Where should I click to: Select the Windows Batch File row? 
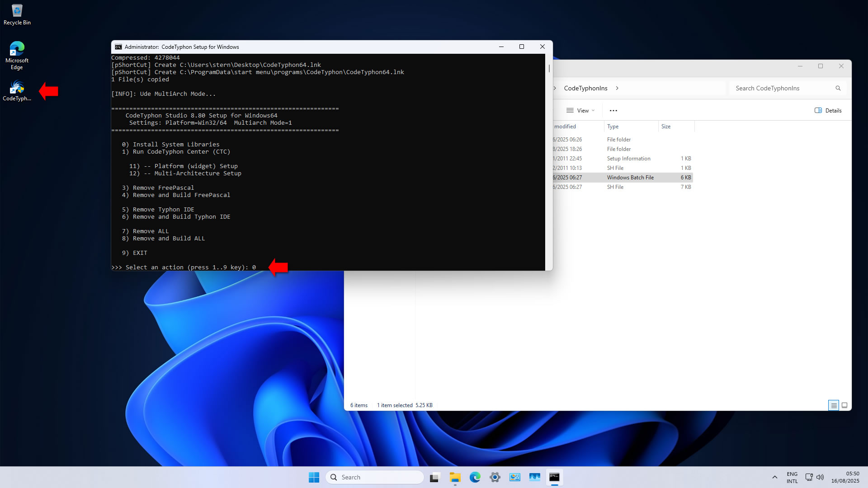click(x=623, y=178)
